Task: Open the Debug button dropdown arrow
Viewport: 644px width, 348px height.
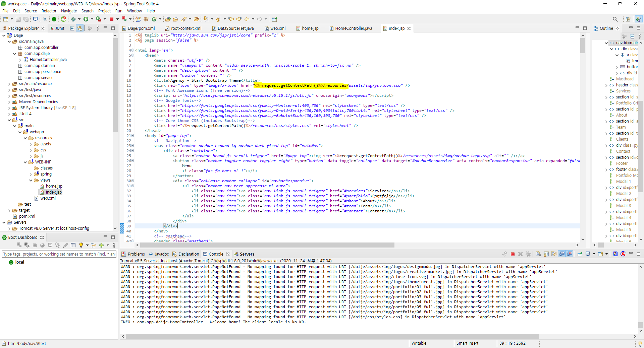Action: [x=79, y=19]
